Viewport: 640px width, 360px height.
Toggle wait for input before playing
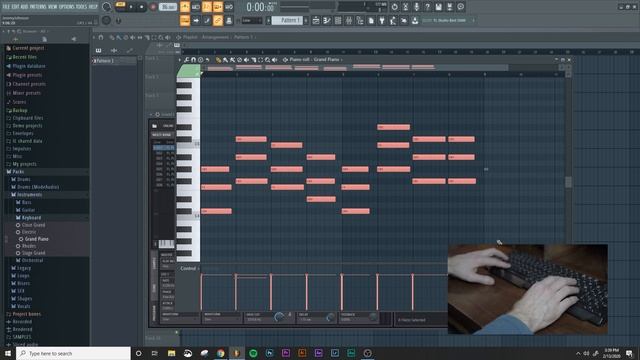[196, 7]
